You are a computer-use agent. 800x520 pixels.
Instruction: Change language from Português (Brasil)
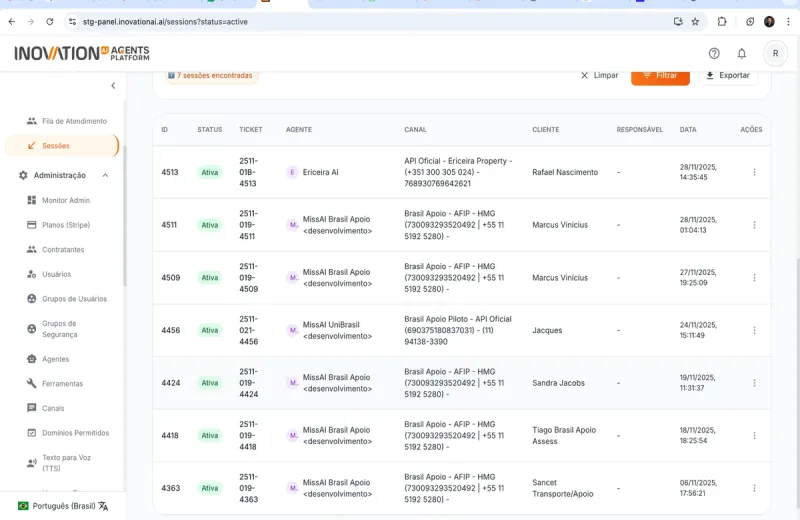63,506
